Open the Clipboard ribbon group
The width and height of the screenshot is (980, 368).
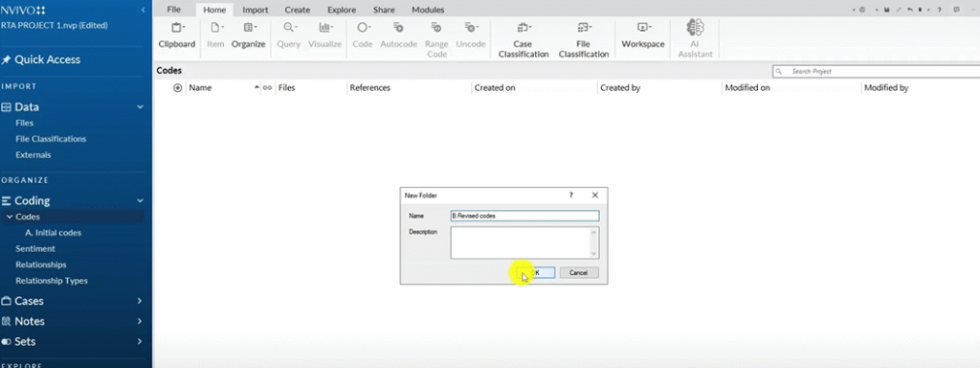(177, 36)
